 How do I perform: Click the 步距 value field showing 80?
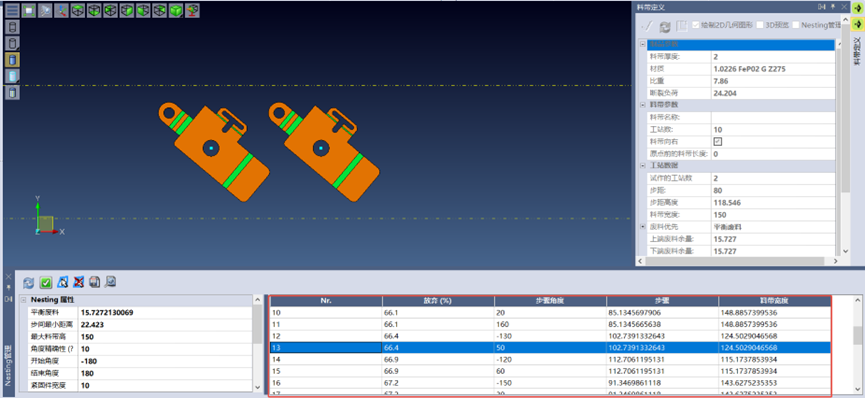[x=772, y=190]
